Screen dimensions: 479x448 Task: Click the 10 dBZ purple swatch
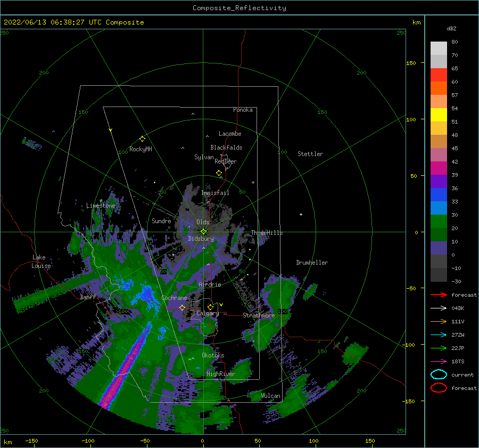pos(439,248)
